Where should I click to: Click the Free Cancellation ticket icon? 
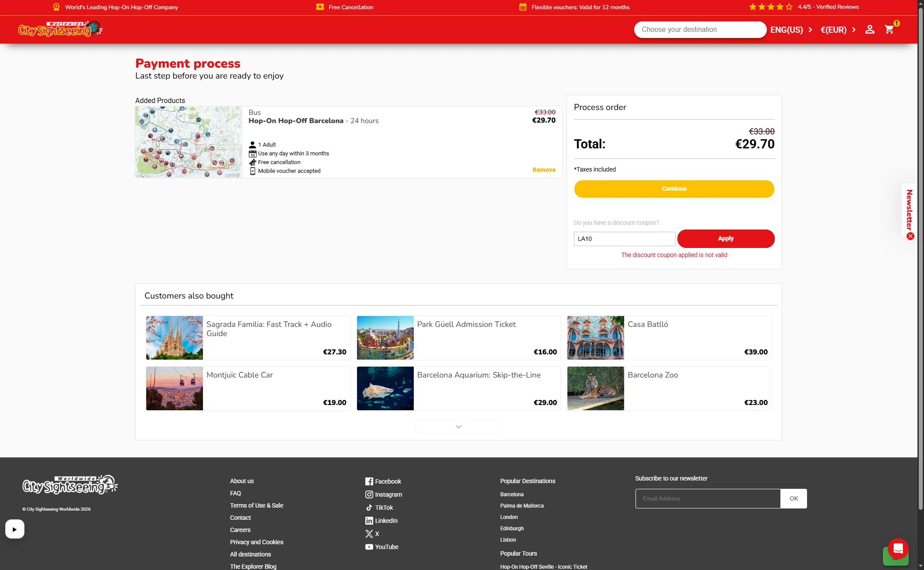(x=320, y=7)
